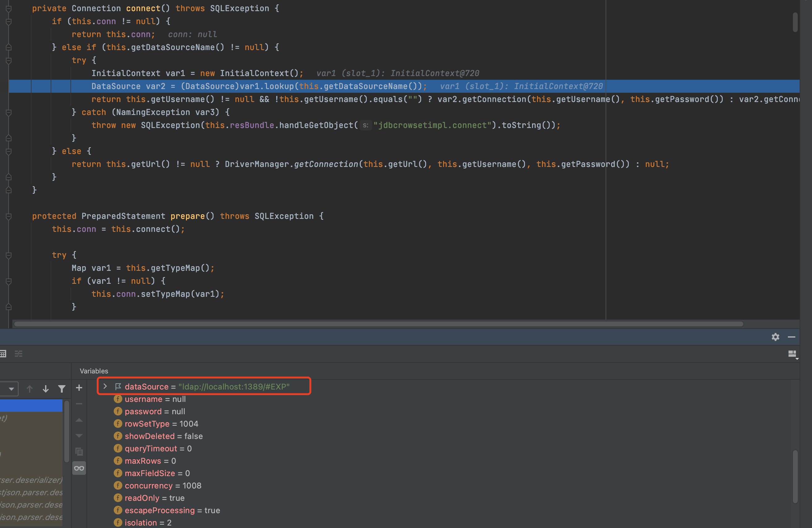Click the setTypeMap(var1) call

[x=180, y=294]
